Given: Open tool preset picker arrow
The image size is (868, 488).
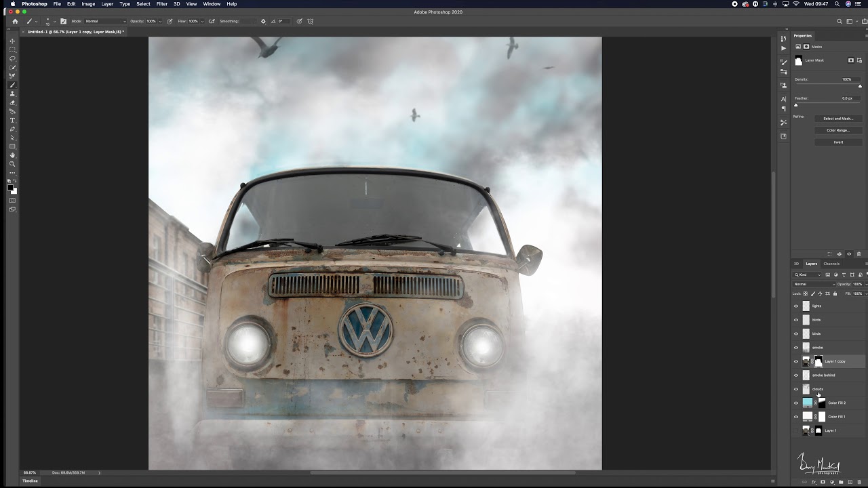Looking at the screenshot, I should click(x=36, y=21).
